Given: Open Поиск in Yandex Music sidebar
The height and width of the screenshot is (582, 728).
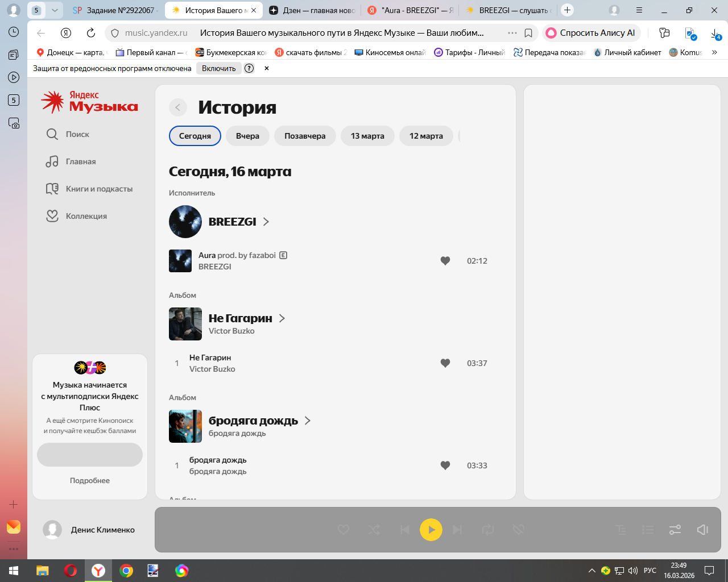Looking at the screenshot, I should (68, 134).
